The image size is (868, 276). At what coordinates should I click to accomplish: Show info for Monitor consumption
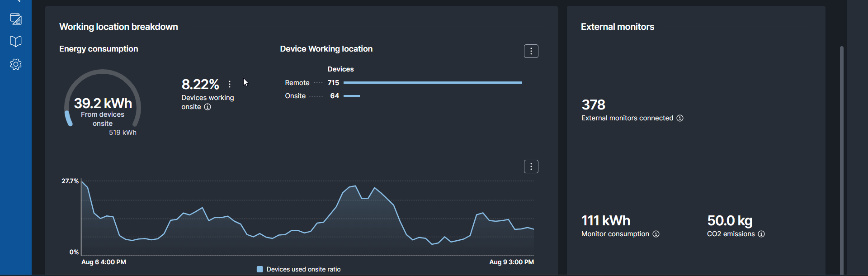tap(656, 234)
